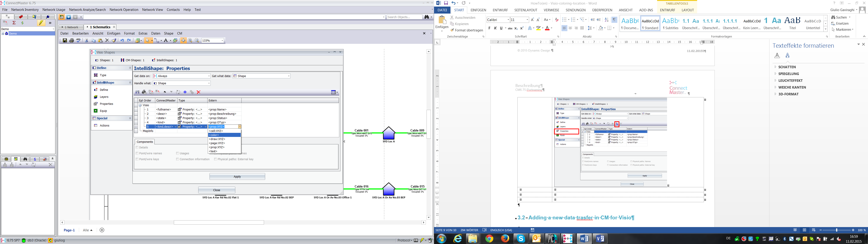Expand the SCHATTEN section in the Word pane

click(x=775, y=67)
